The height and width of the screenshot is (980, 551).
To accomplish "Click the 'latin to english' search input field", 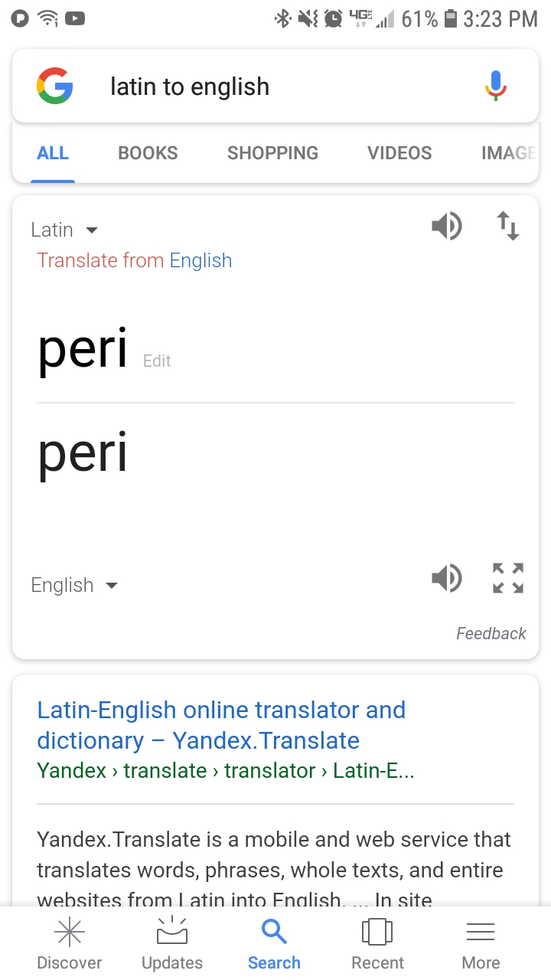I will (x=230, y=86).
